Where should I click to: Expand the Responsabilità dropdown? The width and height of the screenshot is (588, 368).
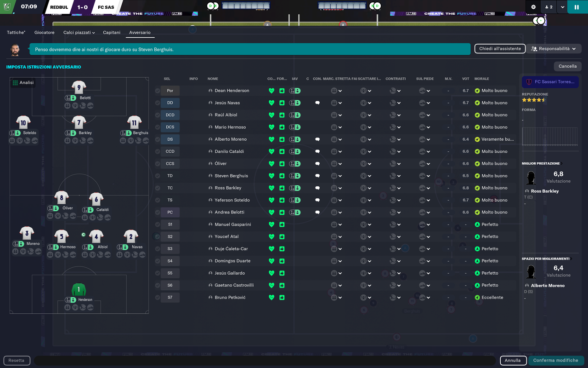coord(554,49)
